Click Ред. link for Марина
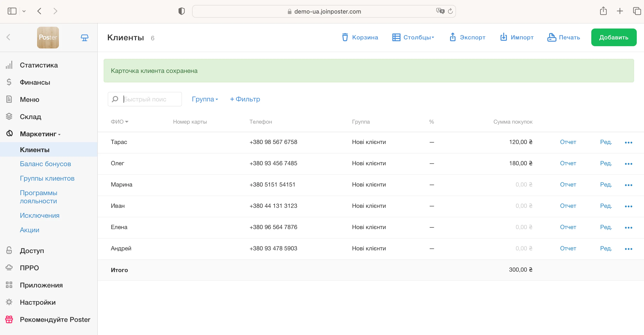Image resolution: width=644 pixels, height=335 pixels. click(x=606, y=184)
